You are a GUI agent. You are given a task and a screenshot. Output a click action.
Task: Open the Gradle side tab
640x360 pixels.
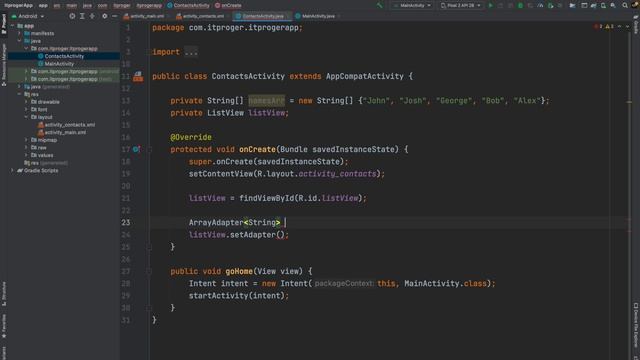(x=636, y=24)
